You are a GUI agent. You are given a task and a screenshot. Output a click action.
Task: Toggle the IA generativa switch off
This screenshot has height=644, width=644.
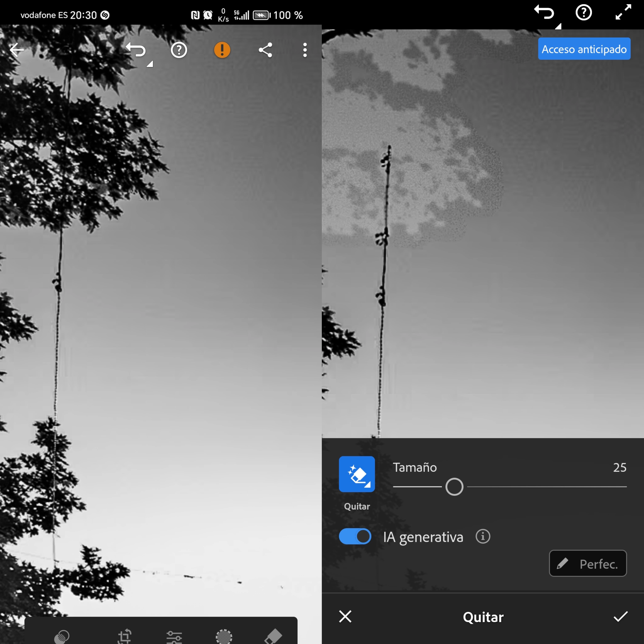(355, 537)
